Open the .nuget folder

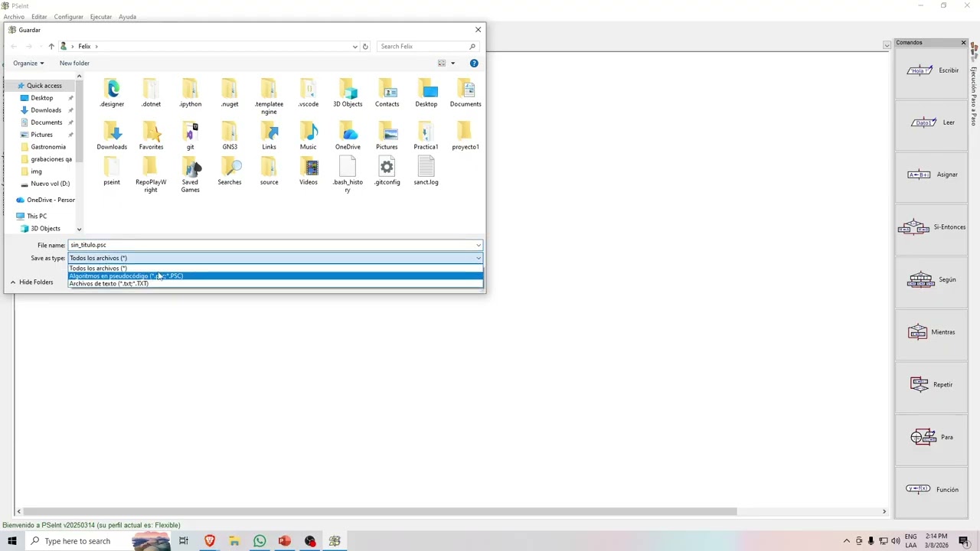230,93
